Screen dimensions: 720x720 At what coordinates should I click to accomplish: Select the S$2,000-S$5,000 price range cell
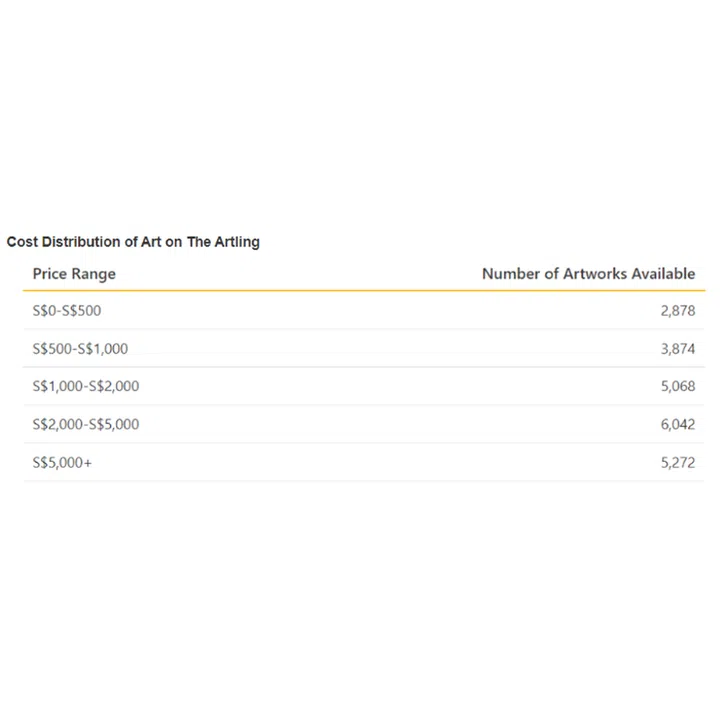point(86,424)
